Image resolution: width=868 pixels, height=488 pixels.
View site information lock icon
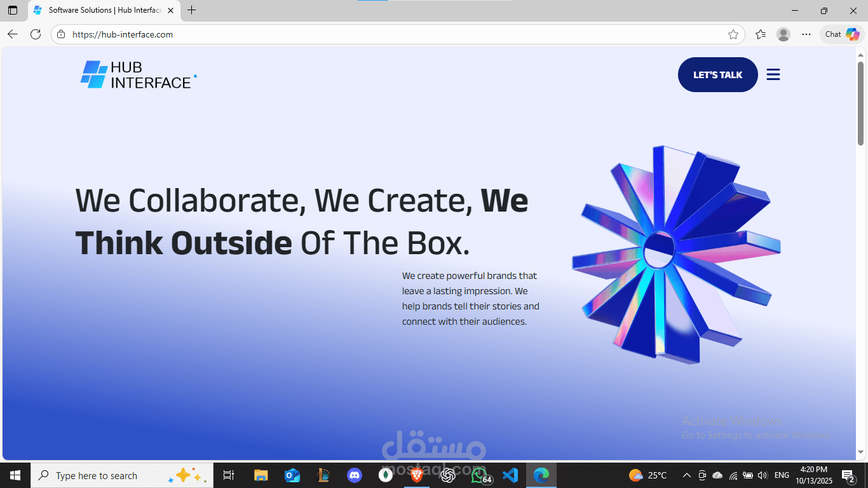(61, 34)
